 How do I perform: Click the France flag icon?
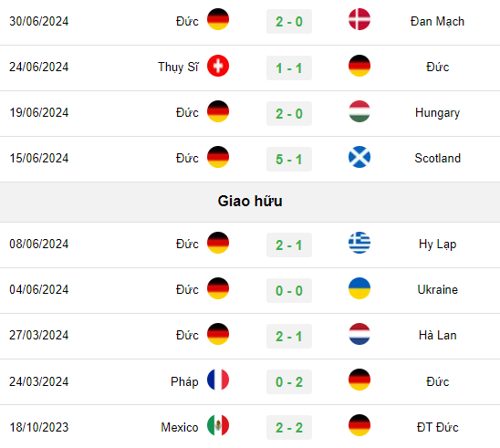point(218,380)
